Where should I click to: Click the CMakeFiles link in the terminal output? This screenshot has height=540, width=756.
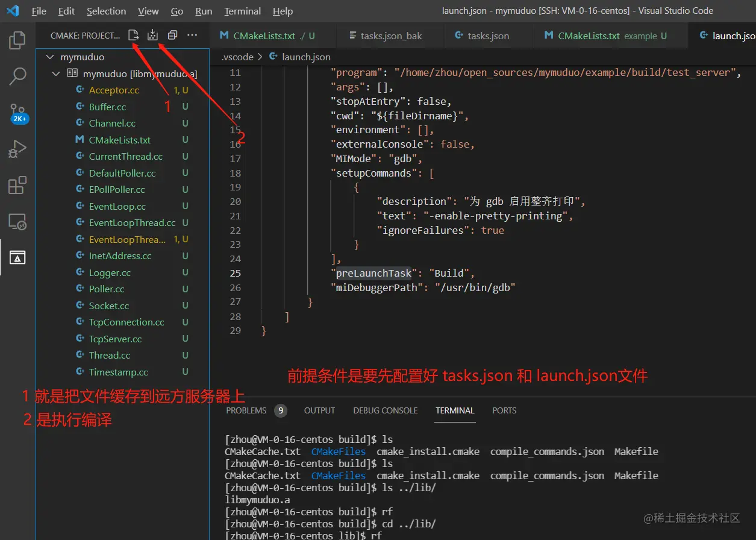coord(338,451)
